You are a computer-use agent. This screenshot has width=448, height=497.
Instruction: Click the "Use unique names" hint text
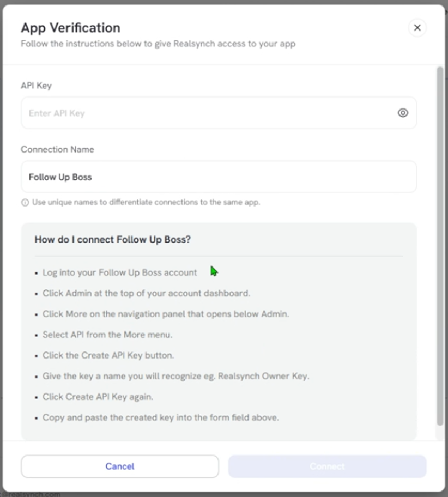[146, 202]
